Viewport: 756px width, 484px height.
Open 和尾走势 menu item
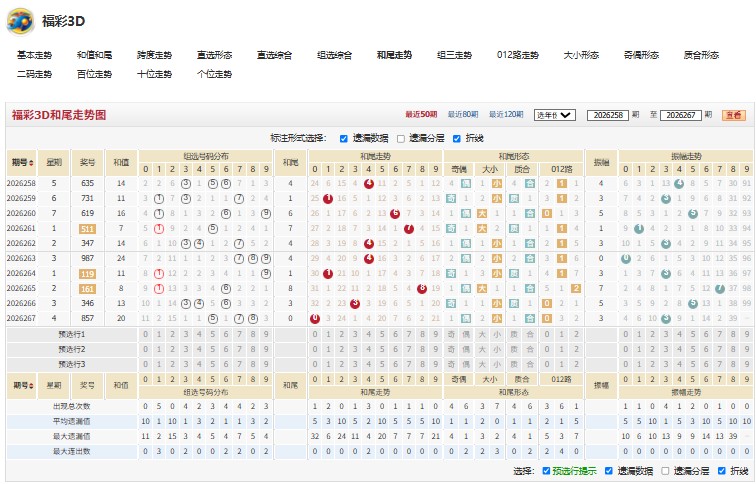click(x=394, y=55)
